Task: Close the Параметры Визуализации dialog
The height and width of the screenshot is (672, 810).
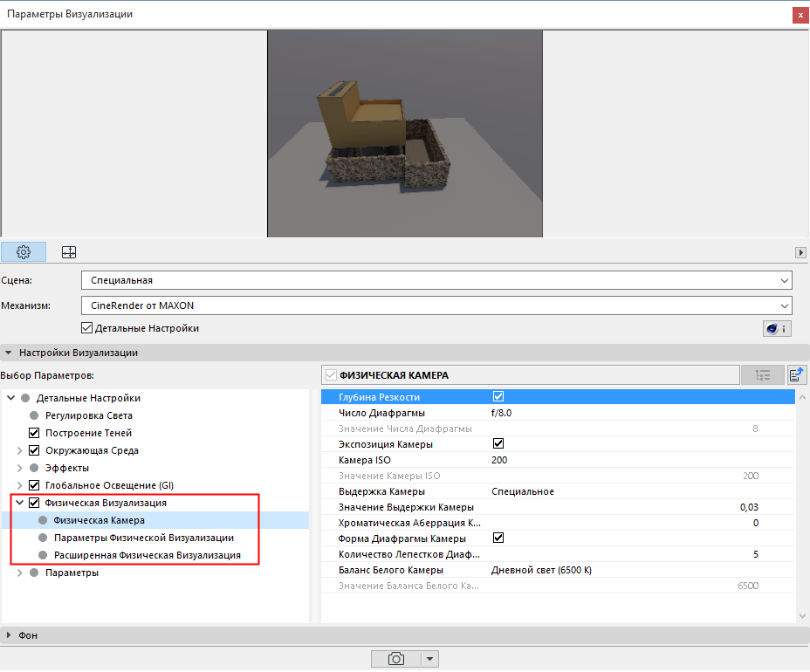Action: (800, 15)
